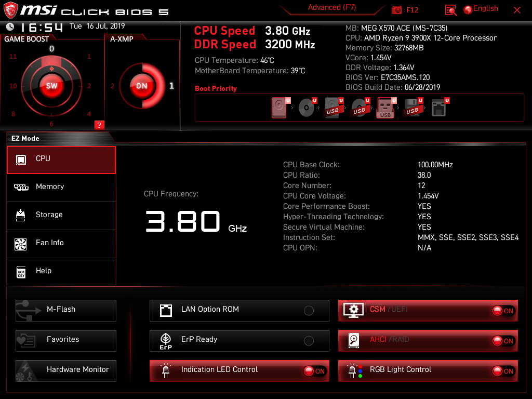The image size is (532, 399).
Task: Click the ErP leaf icon
Action: coord(166,341)
